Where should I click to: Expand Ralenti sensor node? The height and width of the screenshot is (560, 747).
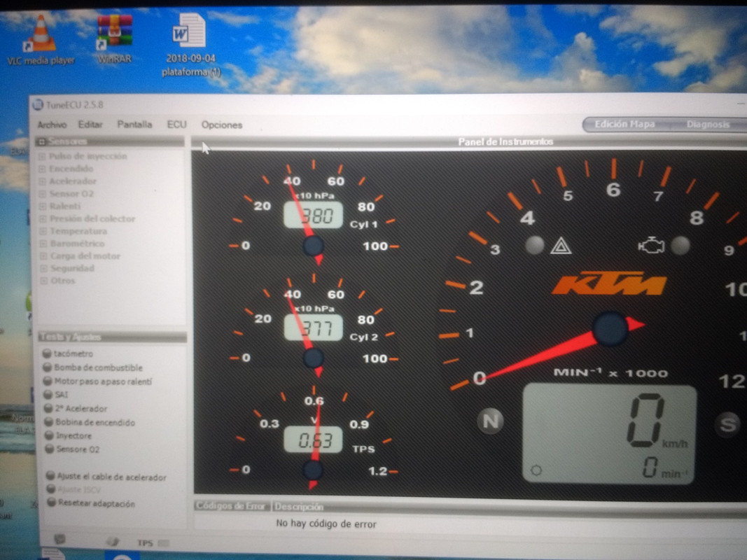point(43,206)
